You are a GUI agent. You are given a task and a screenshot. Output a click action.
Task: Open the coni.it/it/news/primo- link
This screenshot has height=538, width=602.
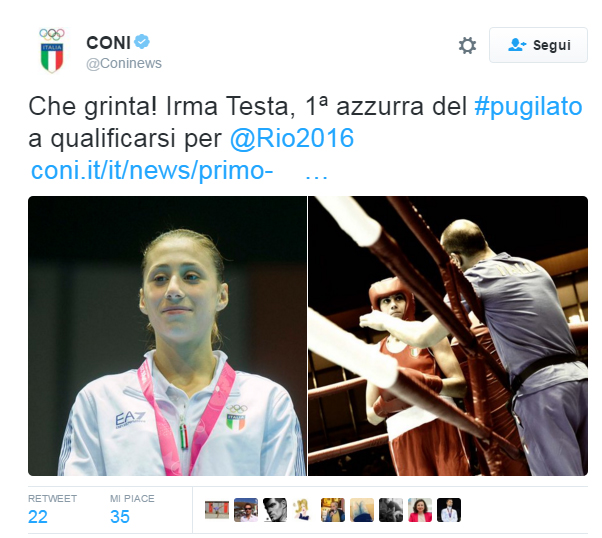click(152, 170)
